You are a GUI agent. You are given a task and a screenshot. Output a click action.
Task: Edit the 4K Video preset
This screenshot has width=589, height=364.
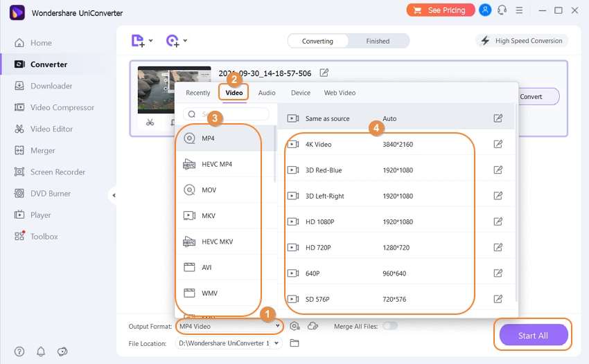[498, 144]
